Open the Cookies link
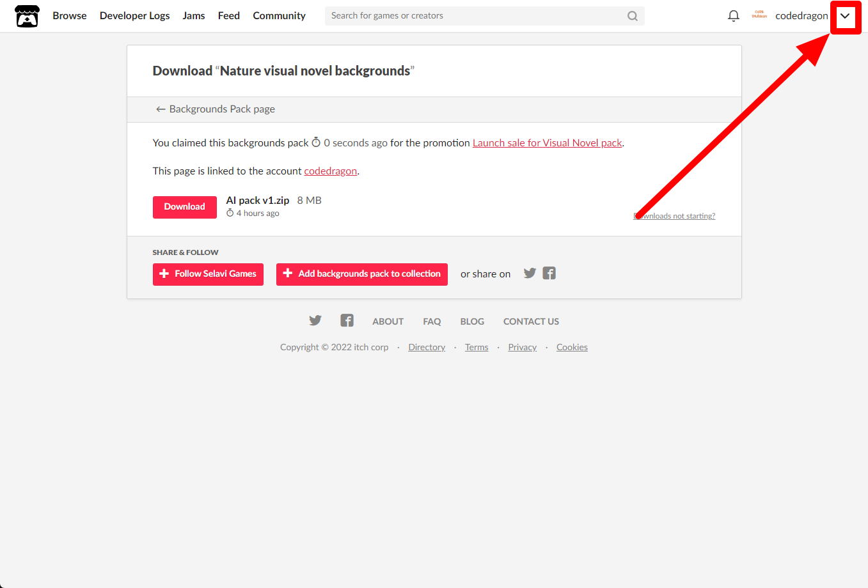868x588 pixels. (x=572, y=347)
